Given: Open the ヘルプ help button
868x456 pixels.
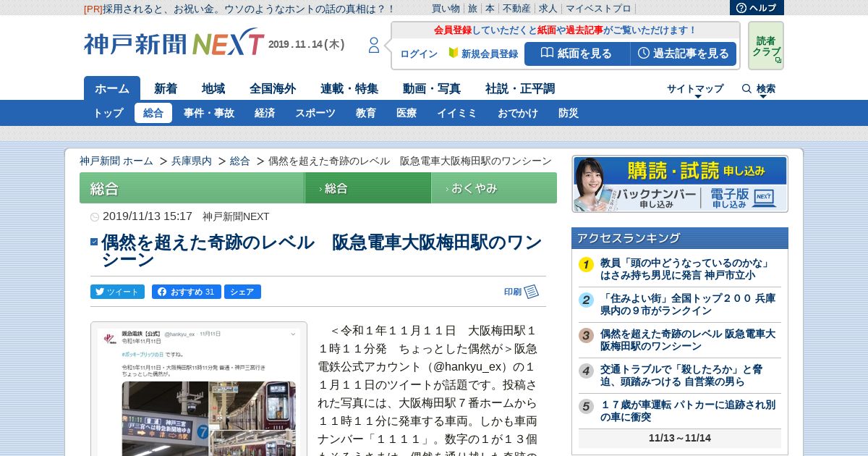Looking at the screenshot, I should [757, 8].
